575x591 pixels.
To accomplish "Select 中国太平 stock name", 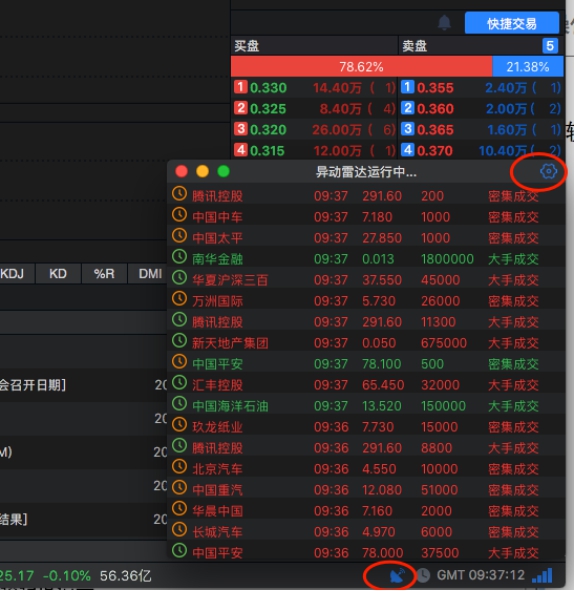I will (217, 238).
